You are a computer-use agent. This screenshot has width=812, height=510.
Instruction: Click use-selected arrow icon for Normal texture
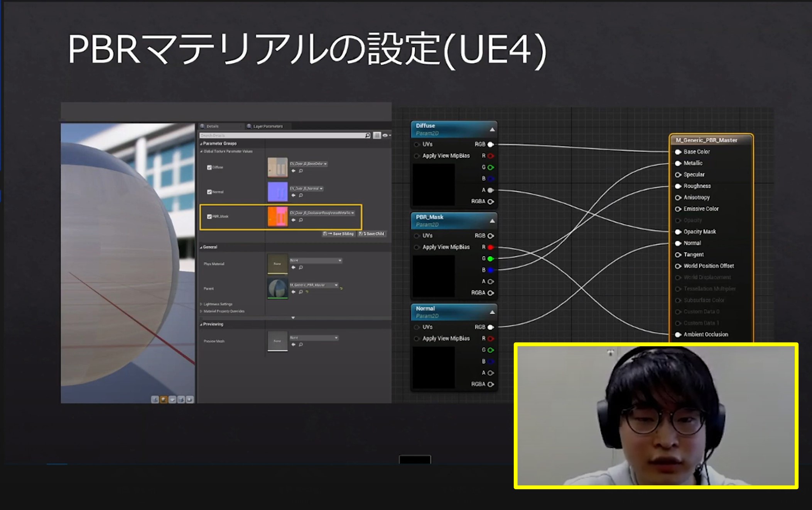[293, 195]
